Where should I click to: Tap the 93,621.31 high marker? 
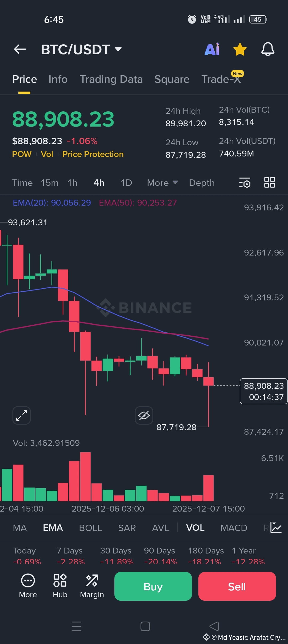(x=27, y=222)
